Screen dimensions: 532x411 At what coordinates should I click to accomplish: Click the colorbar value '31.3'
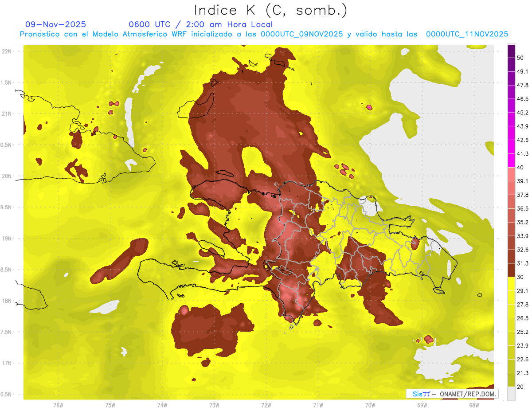tap(522, 264)
